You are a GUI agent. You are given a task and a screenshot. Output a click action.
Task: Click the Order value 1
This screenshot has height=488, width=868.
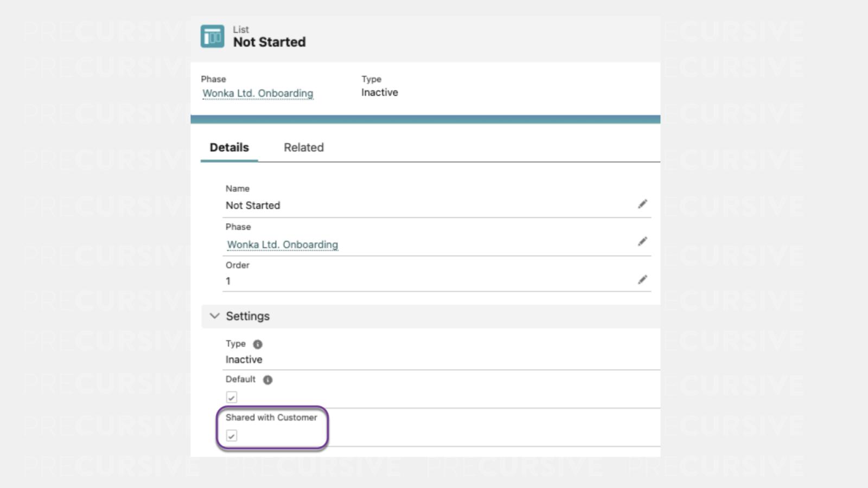pos(228,281)
